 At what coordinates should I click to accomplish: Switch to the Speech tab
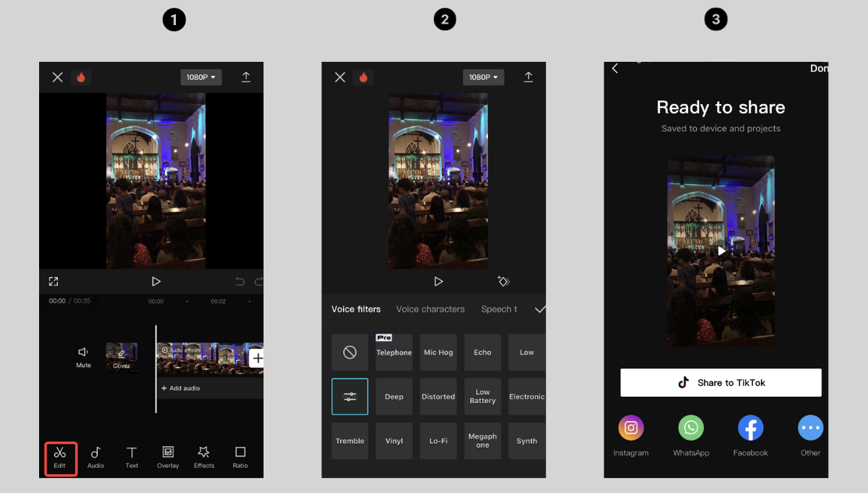coord(499,309)
